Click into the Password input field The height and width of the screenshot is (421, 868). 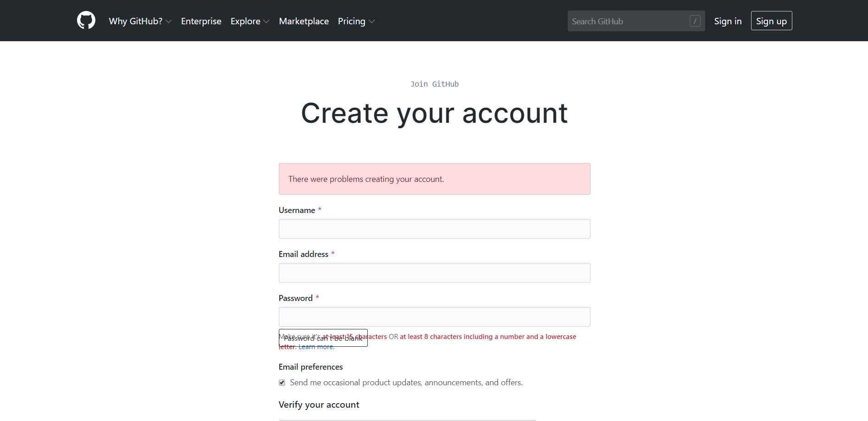tap(434, 317)
